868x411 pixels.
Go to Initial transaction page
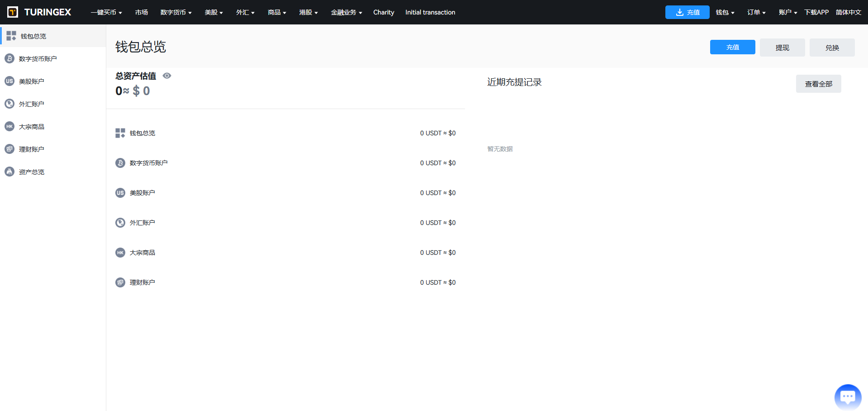430,12
